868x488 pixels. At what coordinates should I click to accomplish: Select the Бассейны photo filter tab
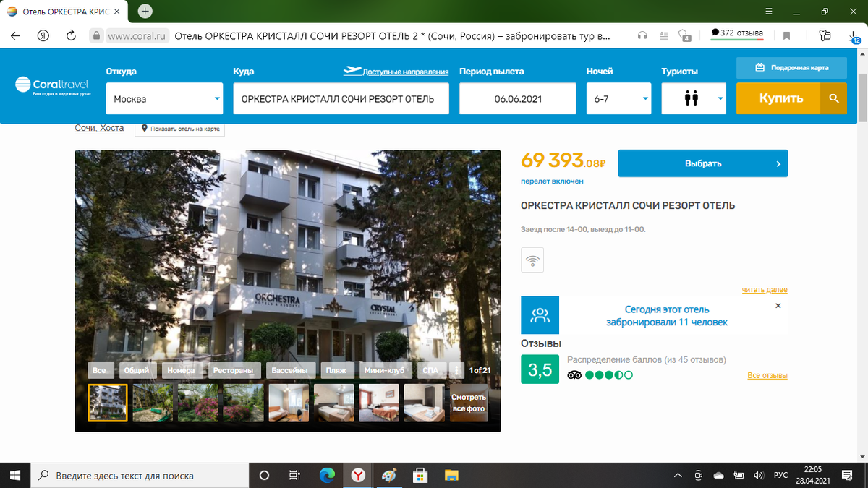[289, 370]
